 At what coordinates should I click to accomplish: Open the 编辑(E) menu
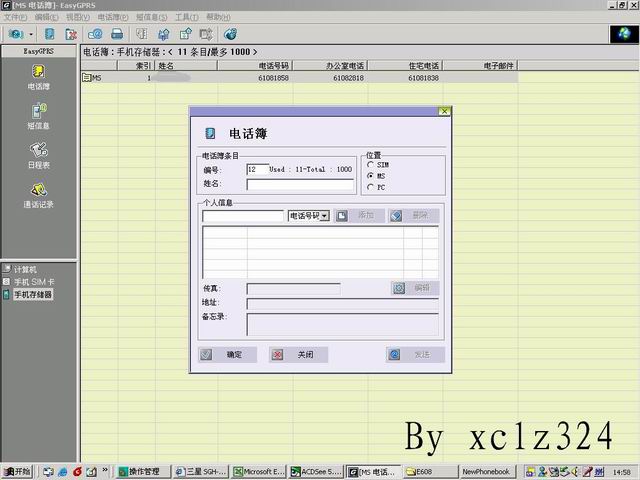coord(47,17)
